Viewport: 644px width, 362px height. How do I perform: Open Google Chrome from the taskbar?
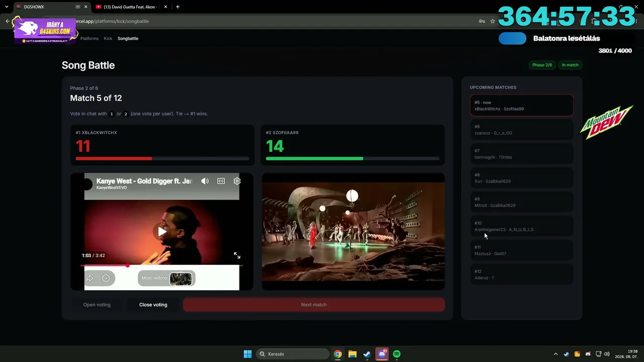[338, 354]
